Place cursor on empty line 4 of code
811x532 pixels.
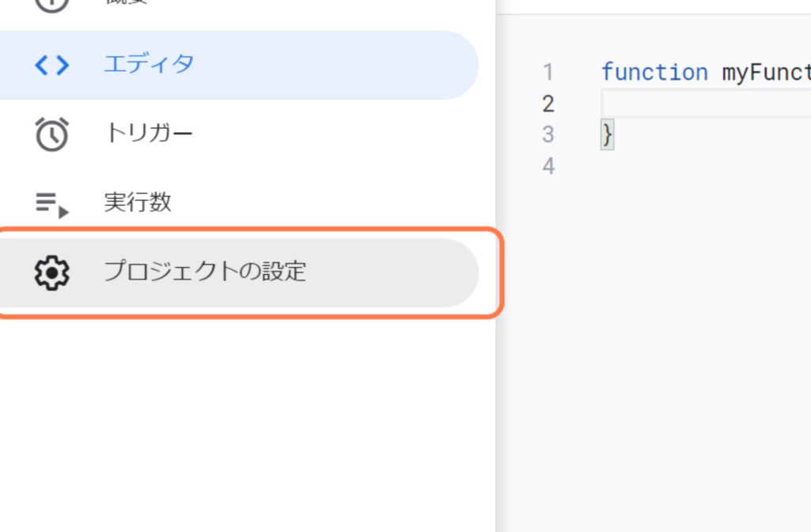point(706,166)
